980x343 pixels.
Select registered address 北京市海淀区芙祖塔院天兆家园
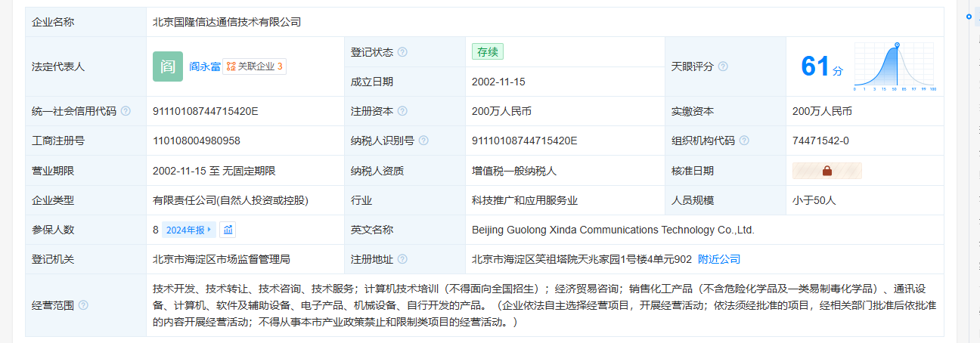pos(581,259)
